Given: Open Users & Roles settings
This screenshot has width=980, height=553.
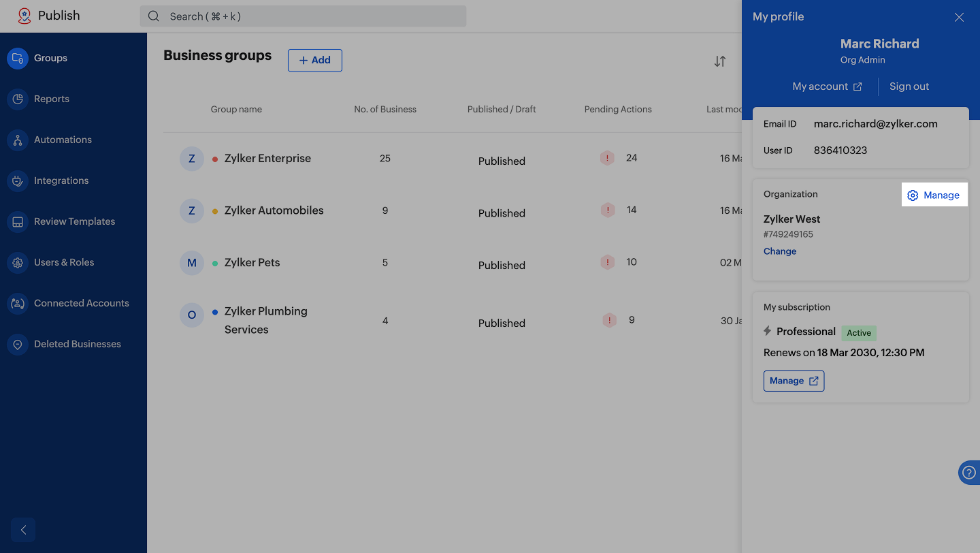Looking at the screenshot, I should 64,262.
